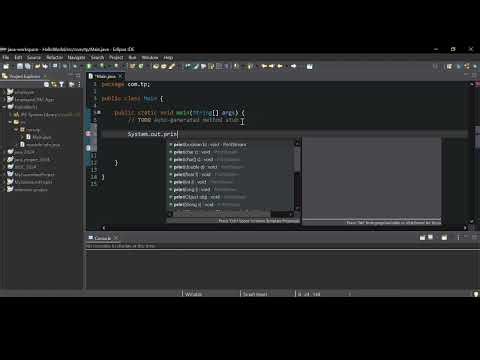Toggle Mark Occurrences highlighter icon in toolbar
Screen dimensions: 480x360
[196, 66]
